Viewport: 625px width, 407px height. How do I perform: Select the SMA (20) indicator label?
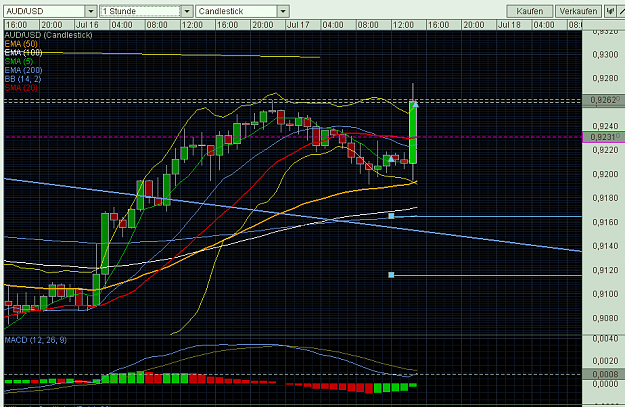[x=21, y=88]
